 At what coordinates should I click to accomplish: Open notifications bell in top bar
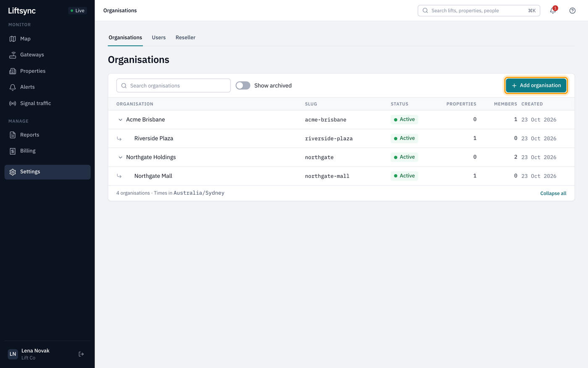coord(553,11)
